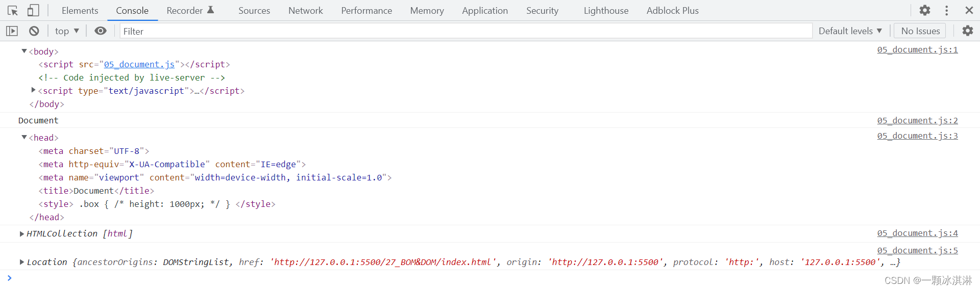Image resolution: width=980 pixels, height=290 pixels.
Task: Click the No Issues button
Action: (x=920, y=31)
